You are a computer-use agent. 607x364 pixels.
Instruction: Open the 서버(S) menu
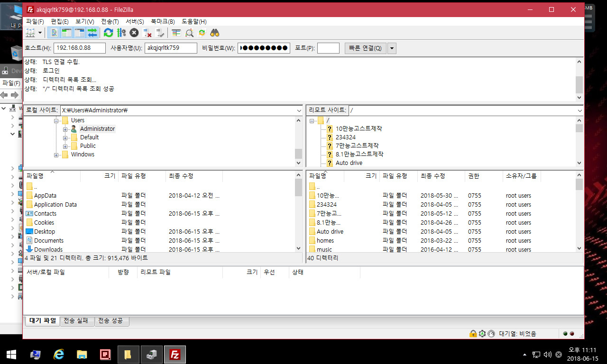(x=135, y=22)
